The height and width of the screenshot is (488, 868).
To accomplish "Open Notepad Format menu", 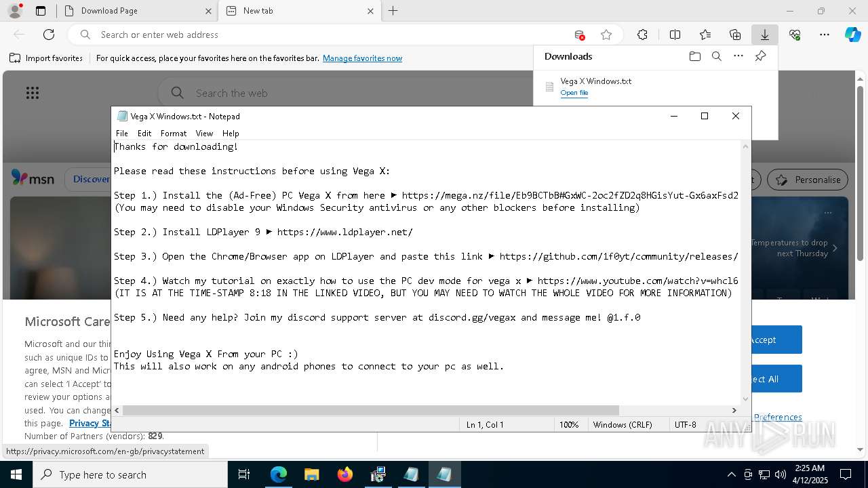I will click(x=174, y=134).
